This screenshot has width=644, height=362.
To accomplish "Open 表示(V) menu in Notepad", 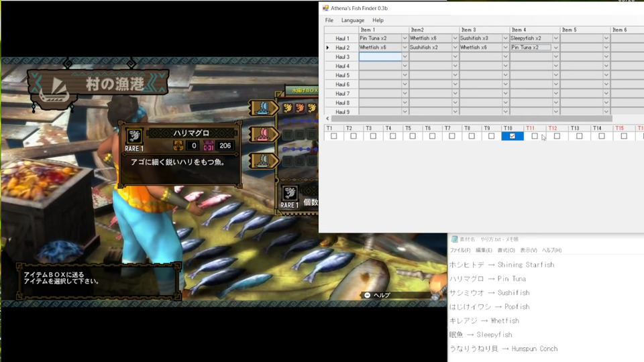I will click(x=528, y=250).
